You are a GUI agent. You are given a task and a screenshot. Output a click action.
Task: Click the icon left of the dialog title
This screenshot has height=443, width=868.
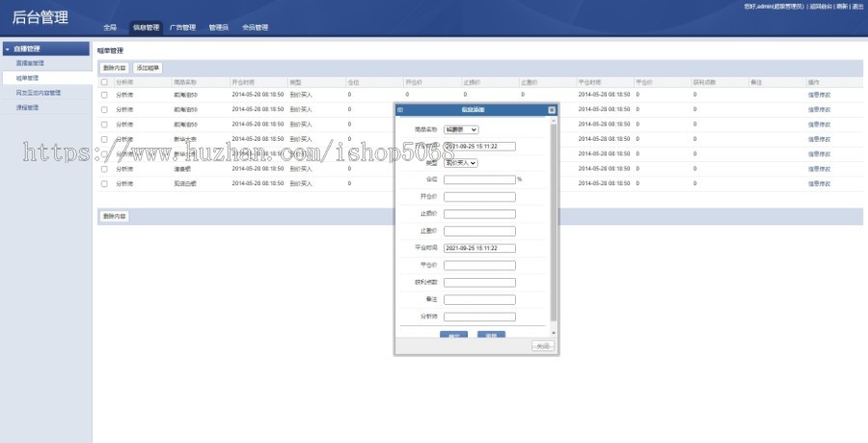400,110
